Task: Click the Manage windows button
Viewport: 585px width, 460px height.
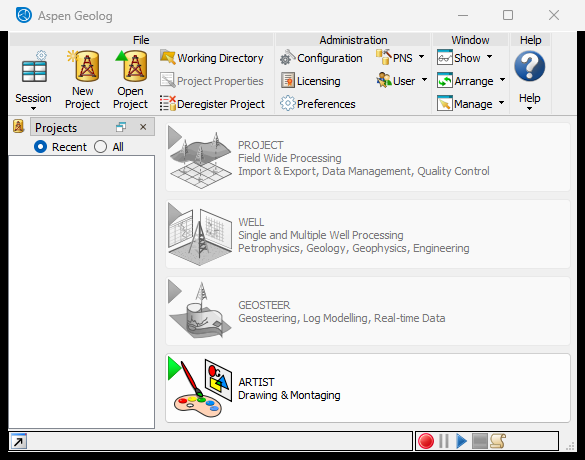Action: (x=464, y=103)
